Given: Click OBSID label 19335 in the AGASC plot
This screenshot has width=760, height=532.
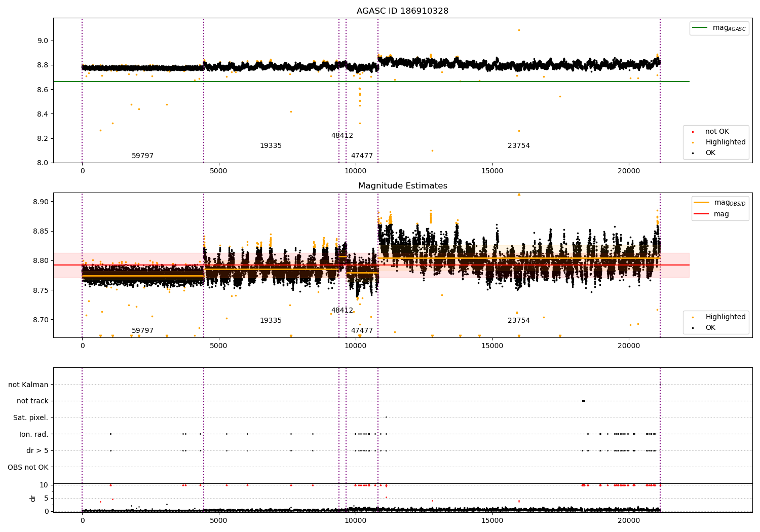Looking at the screenshot, I should pos(271,146).
